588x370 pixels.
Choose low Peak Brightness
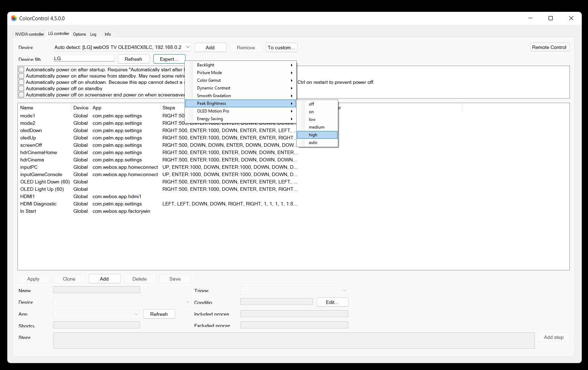click(317, 119)
